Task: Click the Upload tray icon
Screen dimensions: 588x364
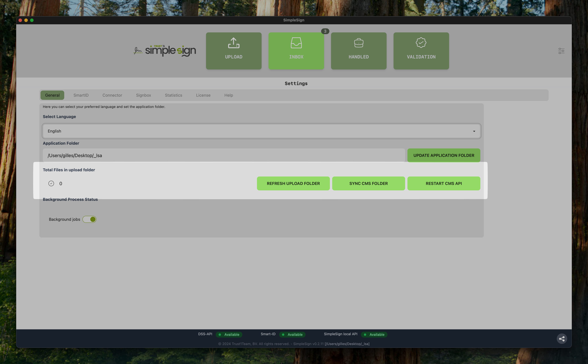Action: click(234, 43)
